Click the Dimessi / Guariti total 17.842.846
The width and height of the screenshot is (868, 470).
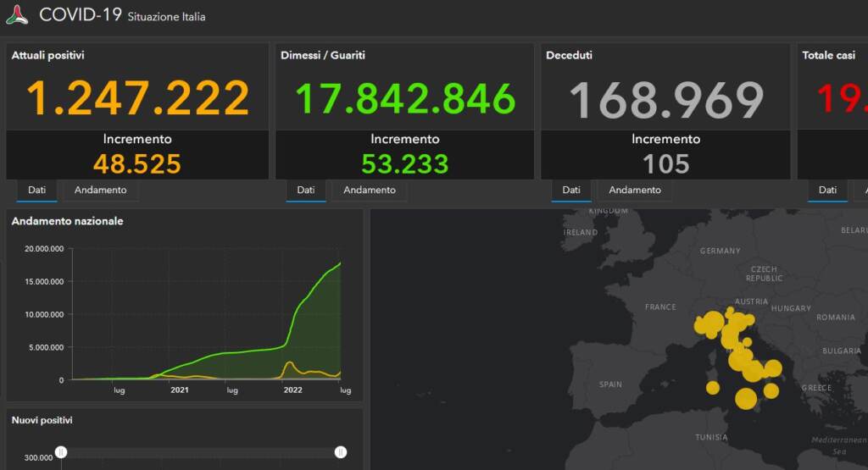coord(405,98)
